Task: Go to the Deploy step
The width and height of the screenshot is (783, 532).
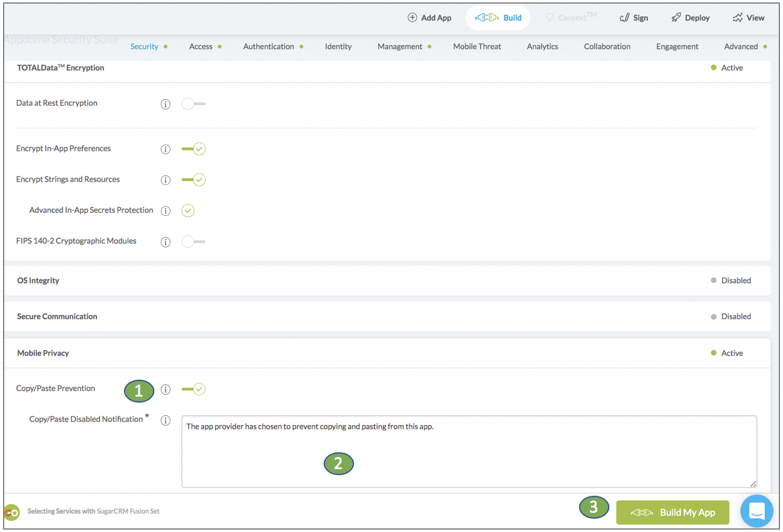Action: click(x=690, y=18)
